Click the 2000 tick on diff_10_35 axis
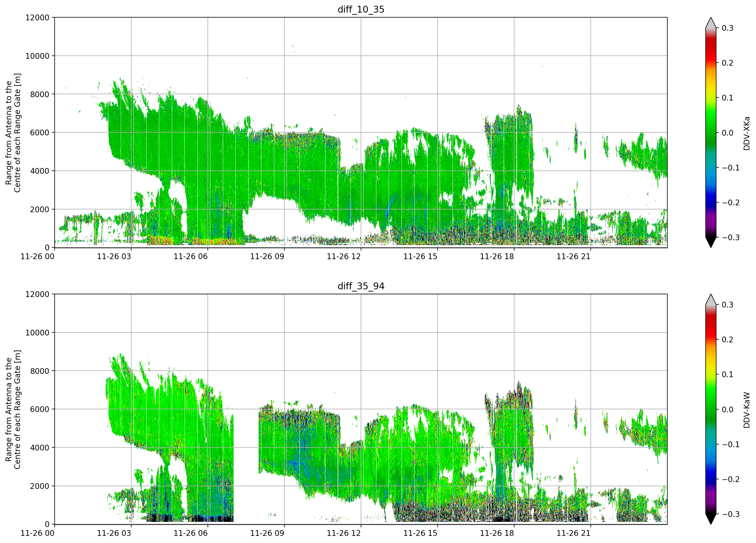Screen dimensions: 756x543 [40, 209]
